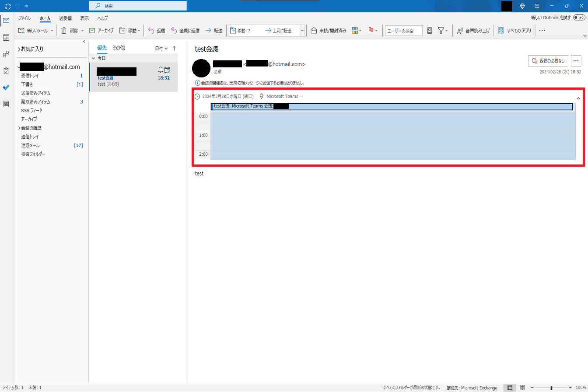Screen dimensions: 588x392
Task: Switch to reading view in status bar
Action: point(522,388)
